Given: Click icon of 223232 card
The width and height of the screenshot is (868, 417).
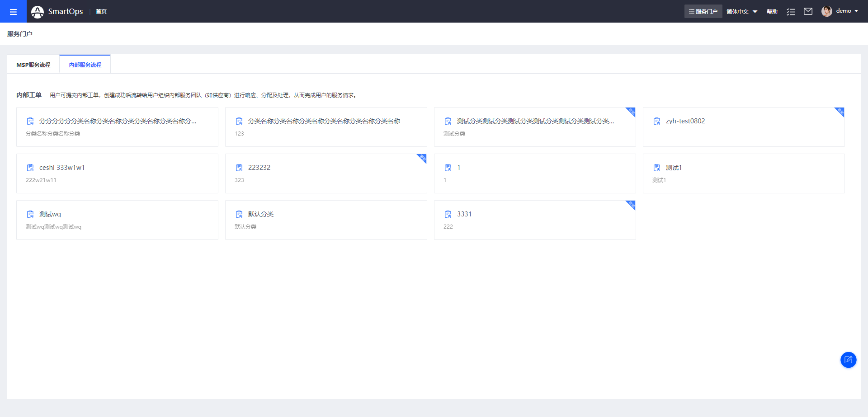Looking at the screenshot, I should [x=239, y=168].
